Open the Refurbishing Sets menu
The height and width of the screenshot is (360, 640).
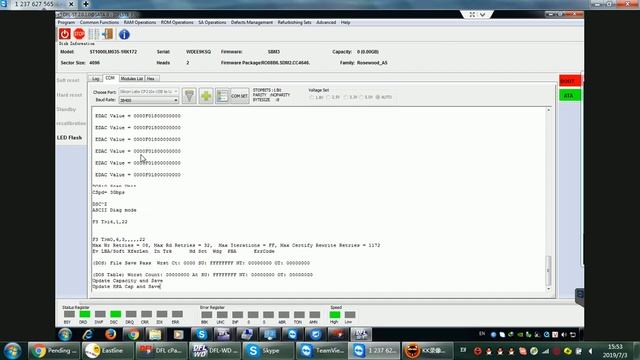point(294,22)
